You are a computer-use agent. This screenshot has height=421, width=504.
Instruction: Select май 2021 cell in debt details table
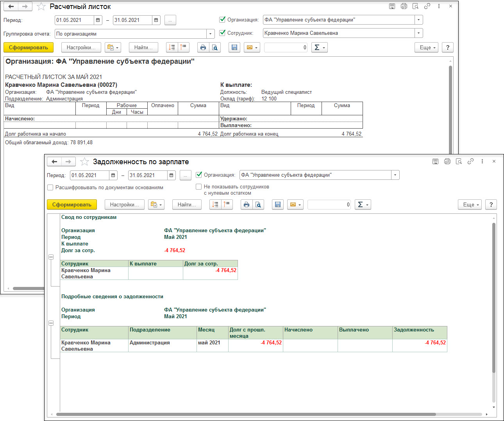point(213,346)
